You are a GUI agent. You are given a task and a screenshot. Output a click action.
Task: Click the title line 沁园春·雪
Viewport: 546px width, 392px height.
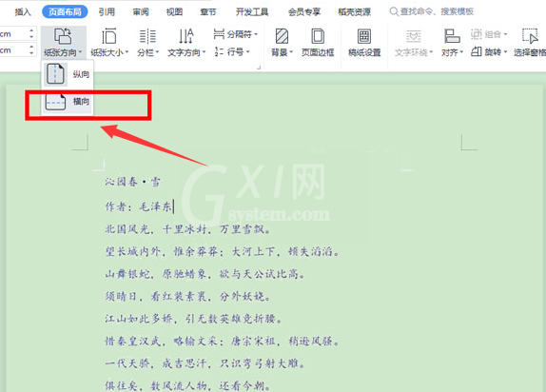coord(133,182)
